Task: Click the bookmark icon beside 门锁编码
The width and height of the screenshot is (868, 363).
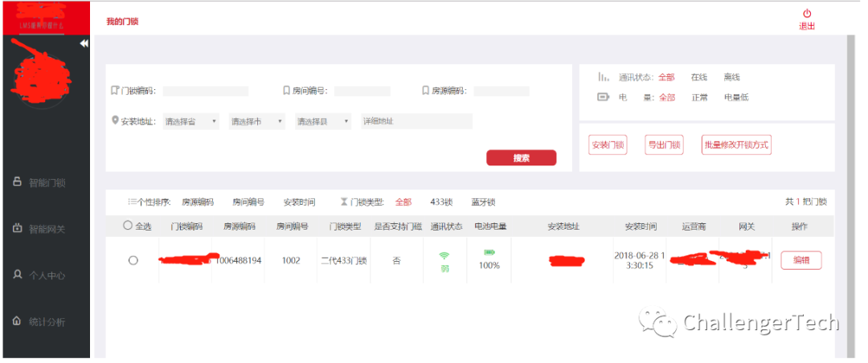Action: pyautogui.click(x=115, y=90)
